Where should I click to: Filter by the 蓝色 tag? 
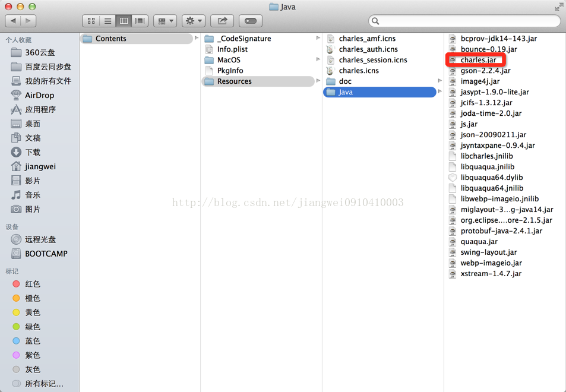pyautogui.click(x=26, y=341)
